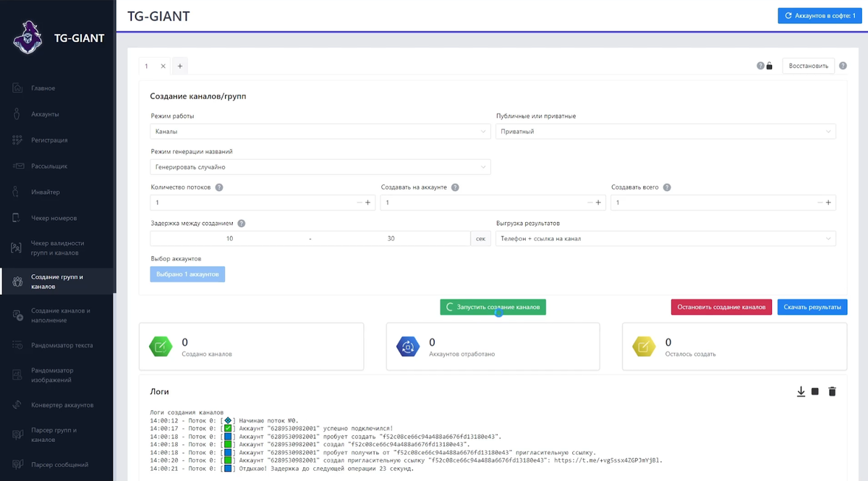This screenshot has width=868, height=481.
Task: Decrease Количество потоков with minus
Action: tap(359, 203)
